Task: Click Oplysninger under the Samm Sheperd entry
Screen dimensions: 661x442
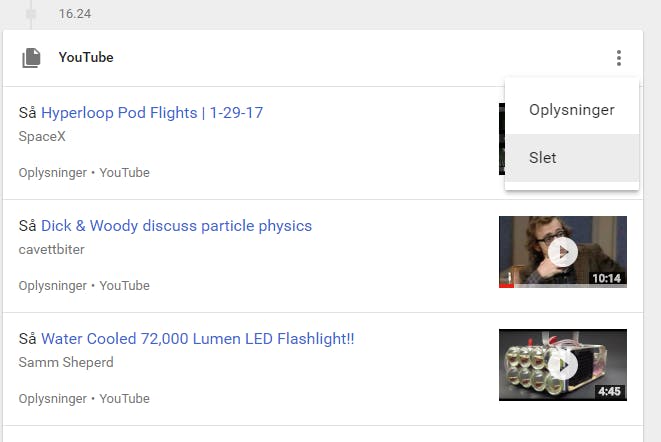Action: click(x=53, y=399)
